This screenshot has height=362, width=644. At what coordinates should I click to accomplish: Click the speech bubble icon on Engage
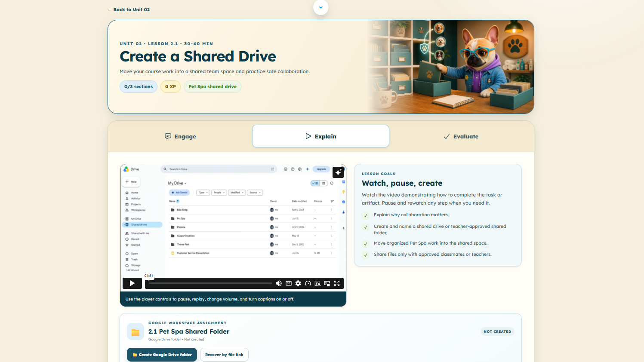pos(168,136)
